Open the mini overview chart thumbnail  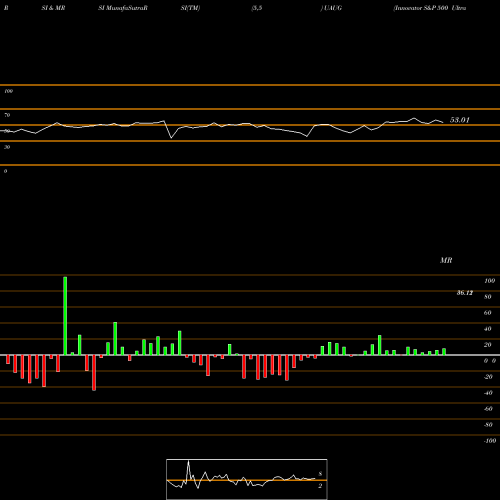[x=247, y=479]
